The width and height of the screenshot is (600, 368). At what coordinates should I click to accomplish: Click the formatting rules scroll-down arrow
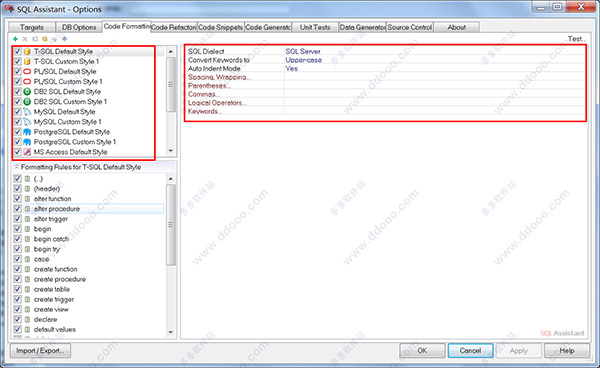coord(171,332)
